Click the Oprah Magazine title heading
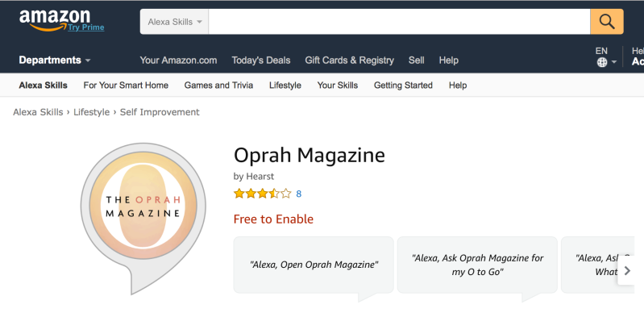This screenshot has height=313, width=644. pos(310,155)
